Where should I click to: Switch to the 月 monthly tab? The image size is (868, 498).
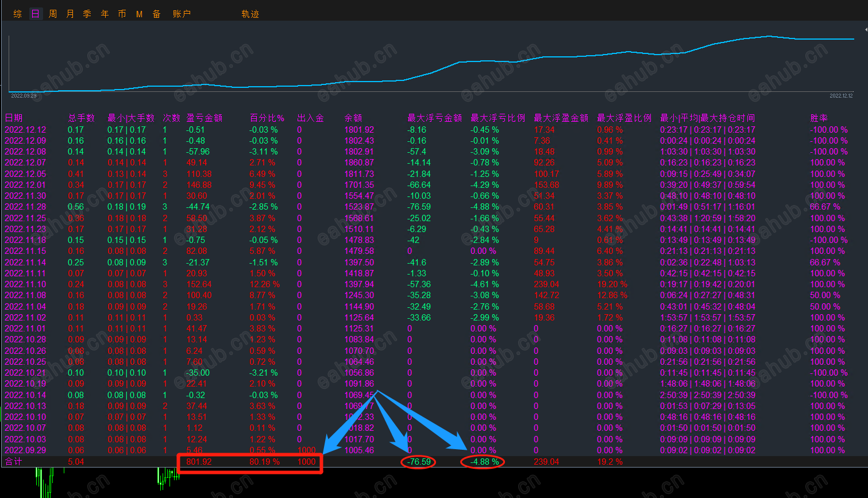70,14
